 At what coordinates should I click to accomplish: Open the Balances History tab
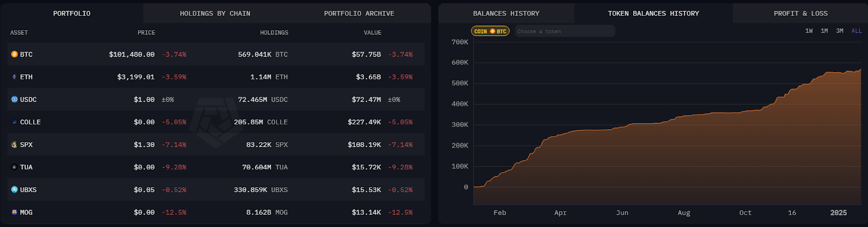[506, 14]
